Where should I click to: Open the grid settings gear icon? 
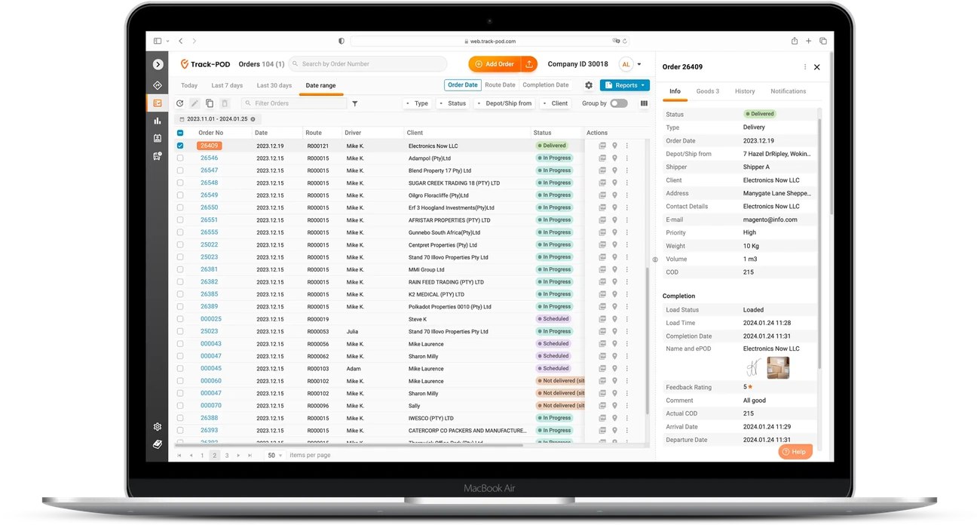(589, 85)
